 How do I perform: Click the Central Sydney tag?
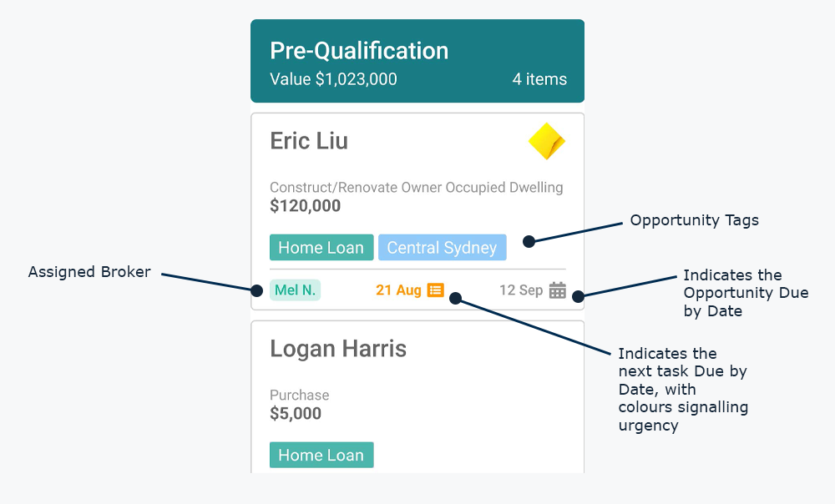pos(442,248)
